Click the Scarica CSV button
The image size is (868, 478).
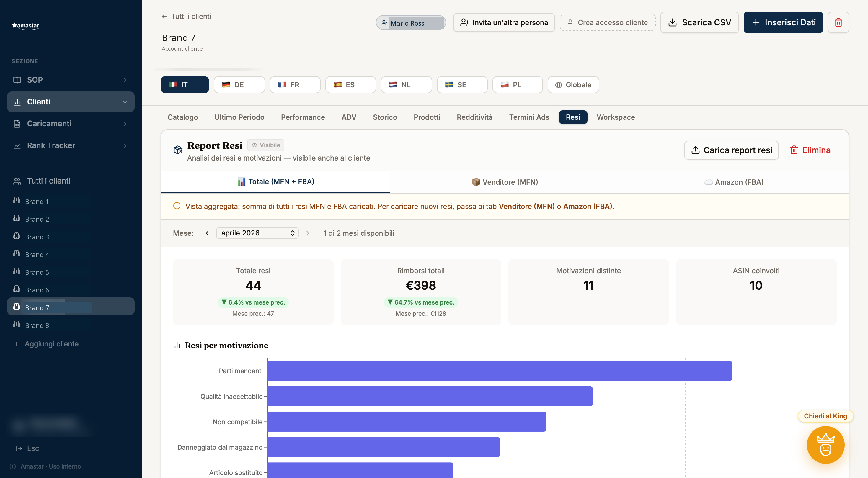699,22
